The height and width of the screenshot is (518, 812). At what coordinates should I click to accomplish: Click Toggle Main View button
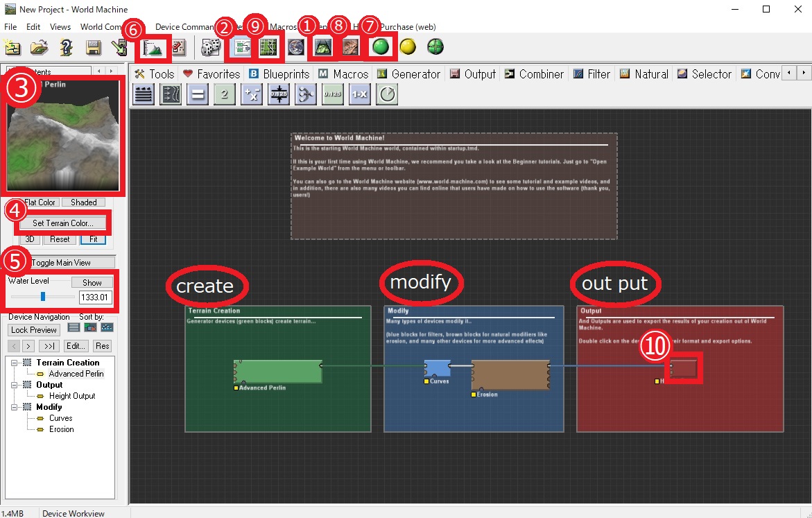coord(67,263)
